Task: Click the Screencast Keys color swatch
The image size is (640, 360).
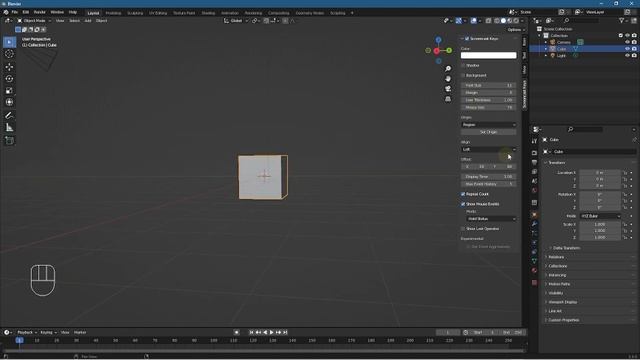Action: pos(489,55)
